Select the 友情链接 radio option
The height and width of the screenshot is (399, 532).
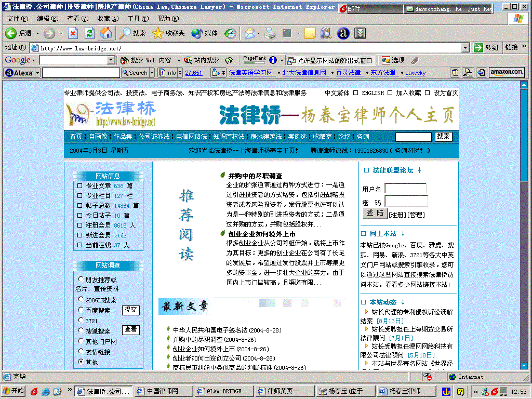[81, 352]
